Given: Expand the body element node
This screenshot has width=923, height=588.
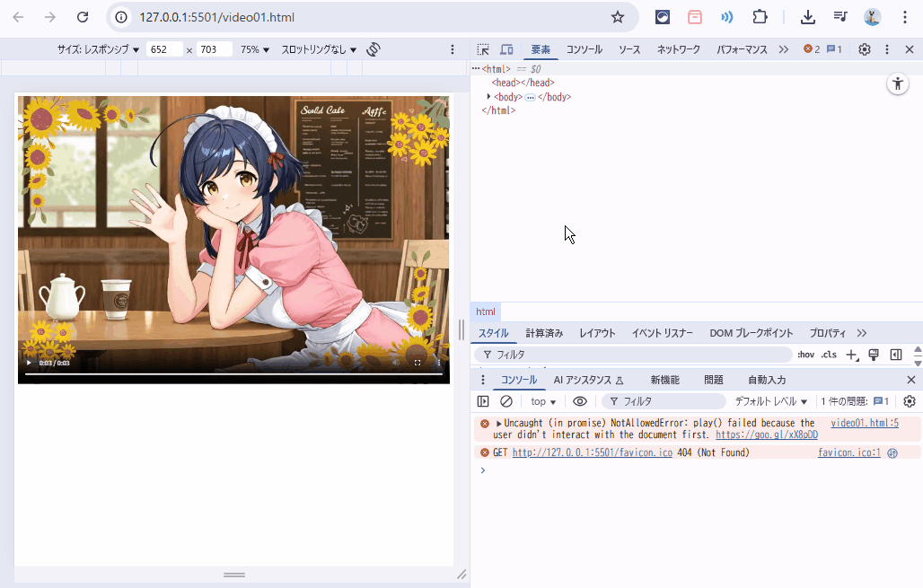Looking at the screenshot, I should pos(488,97).
